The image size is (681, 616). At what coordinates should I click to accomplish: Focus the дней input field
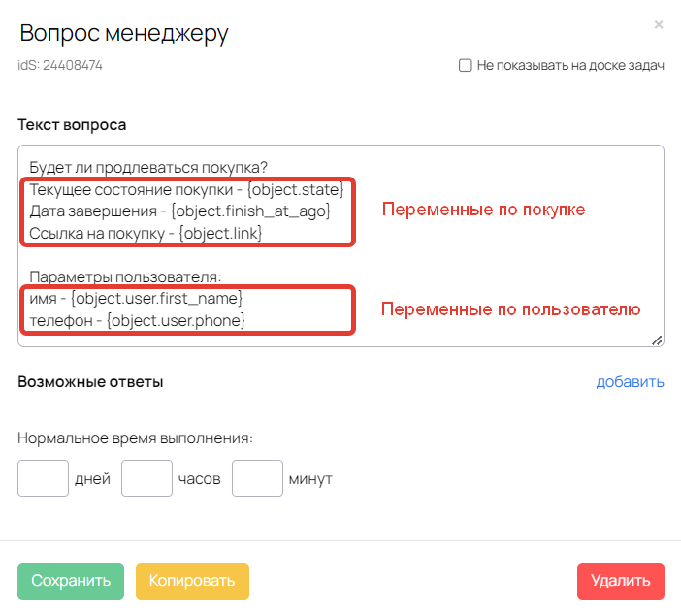pyautogui.click(x=43, y=478)
